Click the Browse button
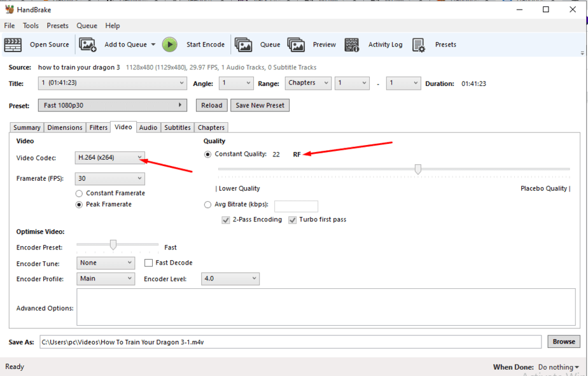The height and width of the screenshot is (376, 588). [563, 342]
